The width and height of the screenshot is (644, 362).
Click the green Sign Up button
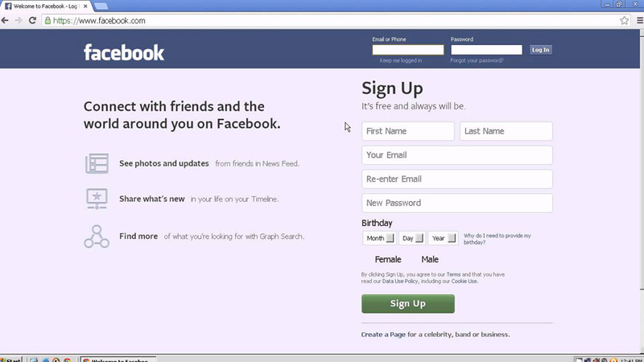(408, 304)
